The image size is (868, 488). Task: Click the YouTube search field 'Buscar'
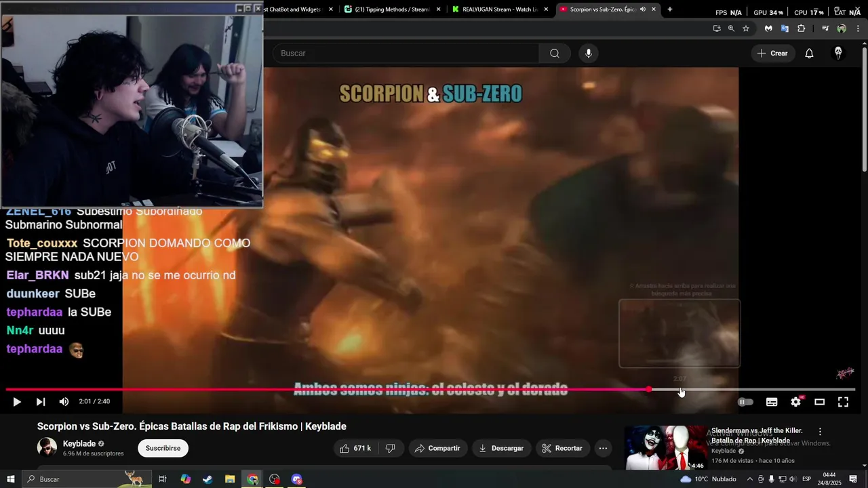pos(406,53)
